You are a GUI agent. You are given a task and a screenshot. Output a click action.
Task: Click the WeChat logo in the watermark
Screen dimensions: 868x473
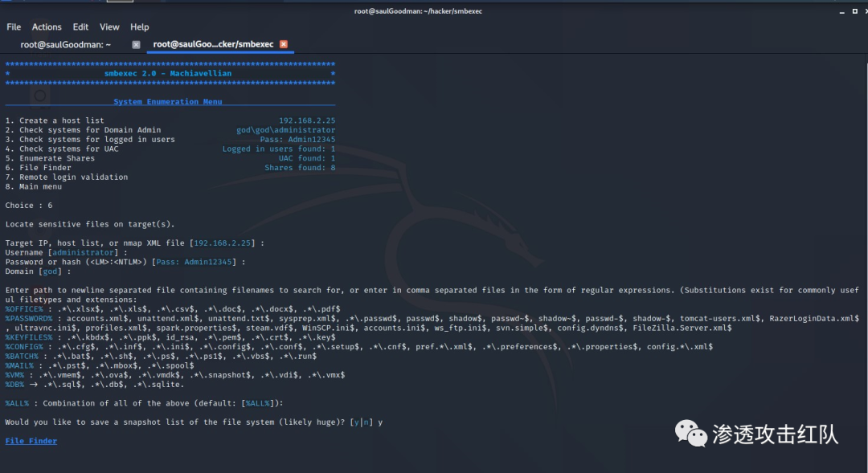click(691, 434)
